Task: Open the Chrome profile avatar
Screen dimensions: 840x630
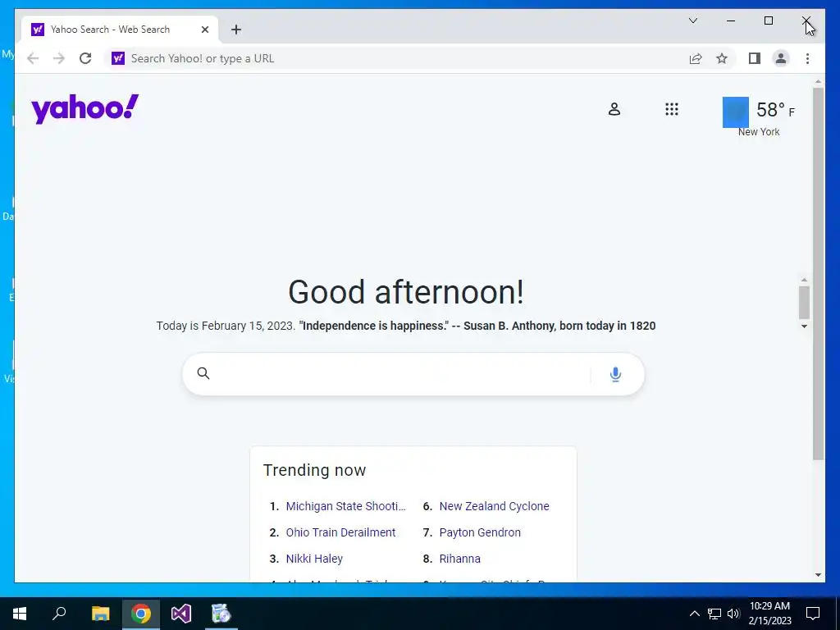Action: click(781, 58)
